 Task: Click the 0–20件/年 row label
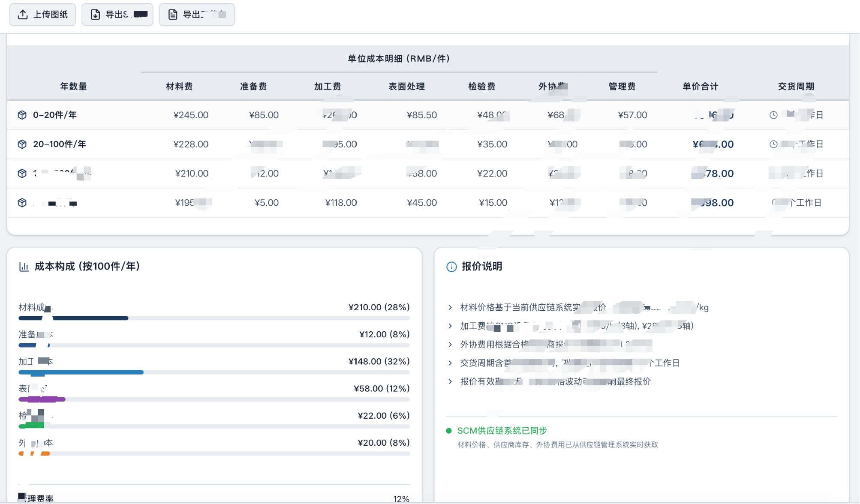tap(55, 115)
